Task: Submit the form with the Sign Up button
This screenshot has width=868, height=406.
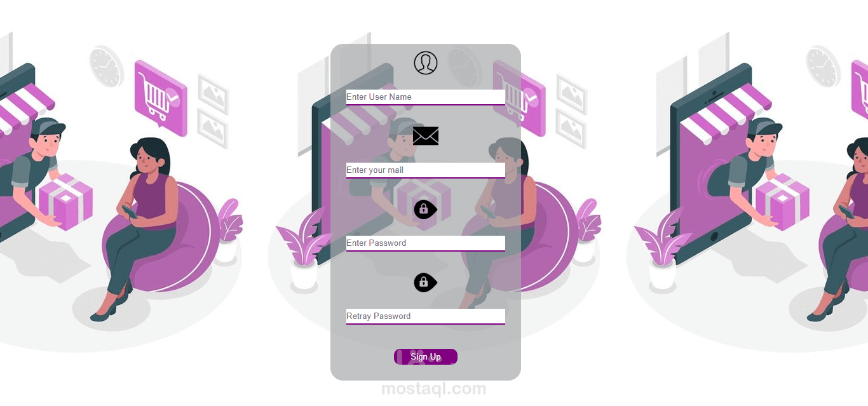Action: point(426,356)
